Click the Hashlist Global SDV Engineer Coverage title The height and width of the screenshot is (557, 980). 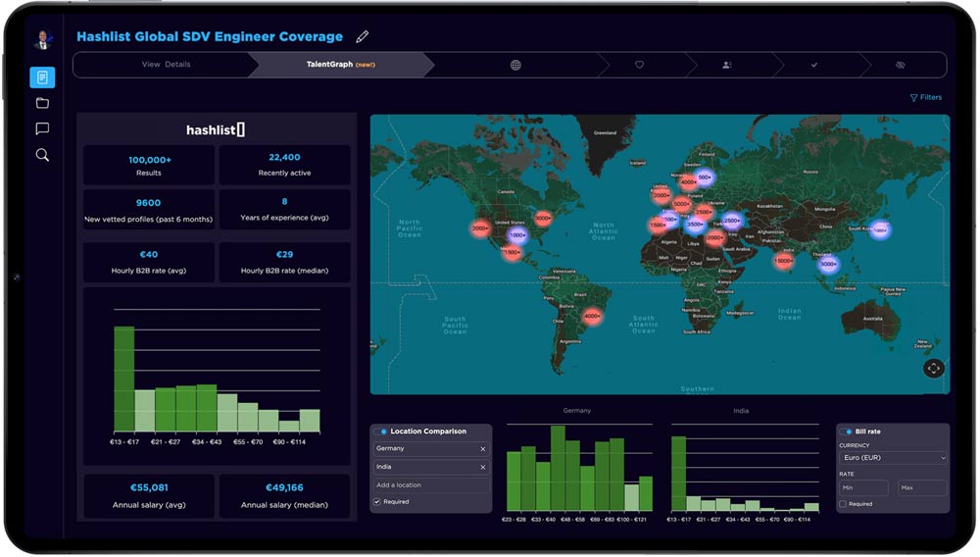210,37
